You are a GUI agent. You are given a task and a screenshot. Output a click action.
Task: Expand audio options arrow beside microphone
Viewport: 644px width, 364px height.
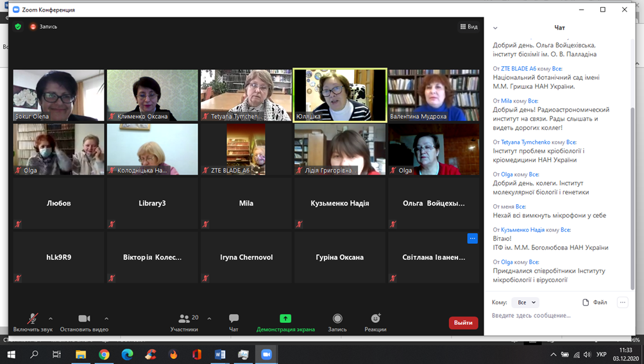click(x=51, y=318)
